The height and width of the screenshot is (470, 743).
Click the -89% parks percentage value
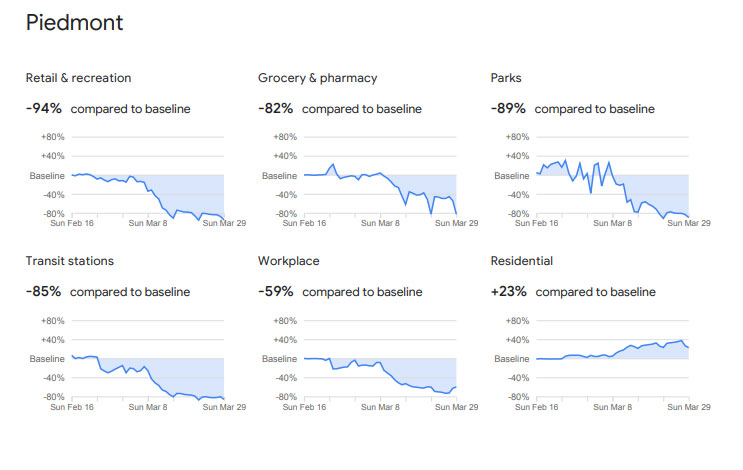pyautogui.click(x=508, y=108)
